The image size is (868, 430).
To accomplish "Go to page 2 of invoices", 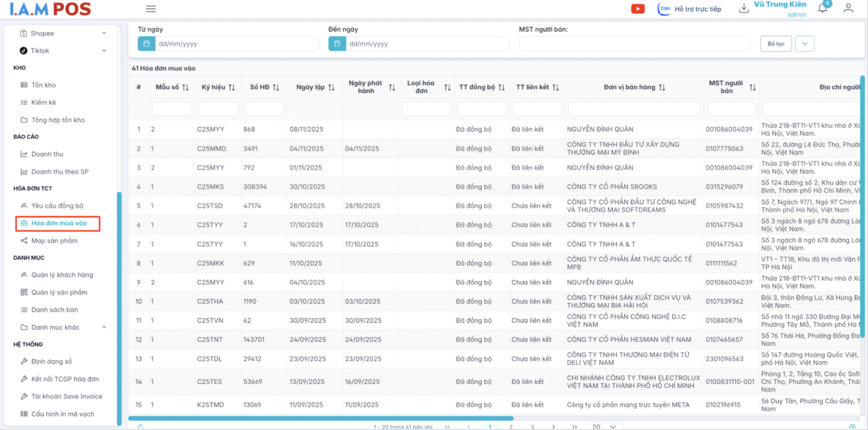I will click(511, 427).
